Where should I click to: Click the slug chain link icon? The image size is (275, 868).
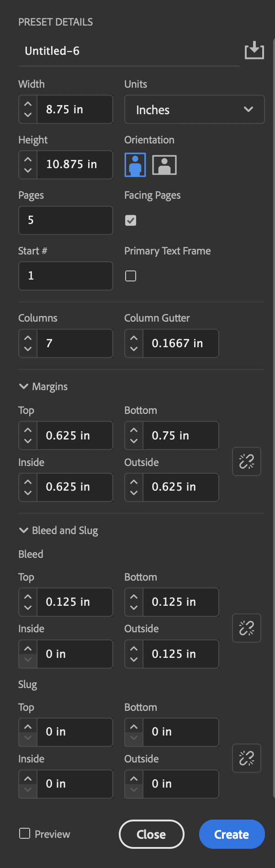[247, 758]
